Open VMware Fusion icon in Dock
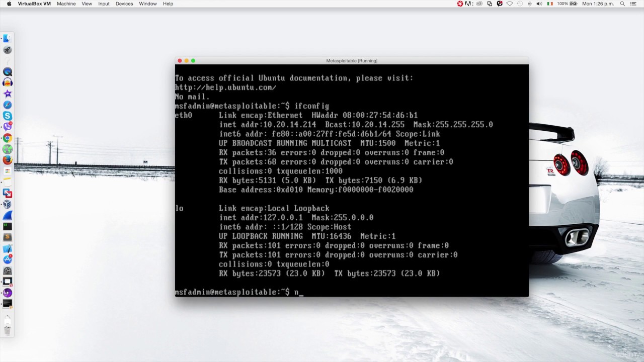The width and height of the screenshot is (644, 362). (7, 194)
